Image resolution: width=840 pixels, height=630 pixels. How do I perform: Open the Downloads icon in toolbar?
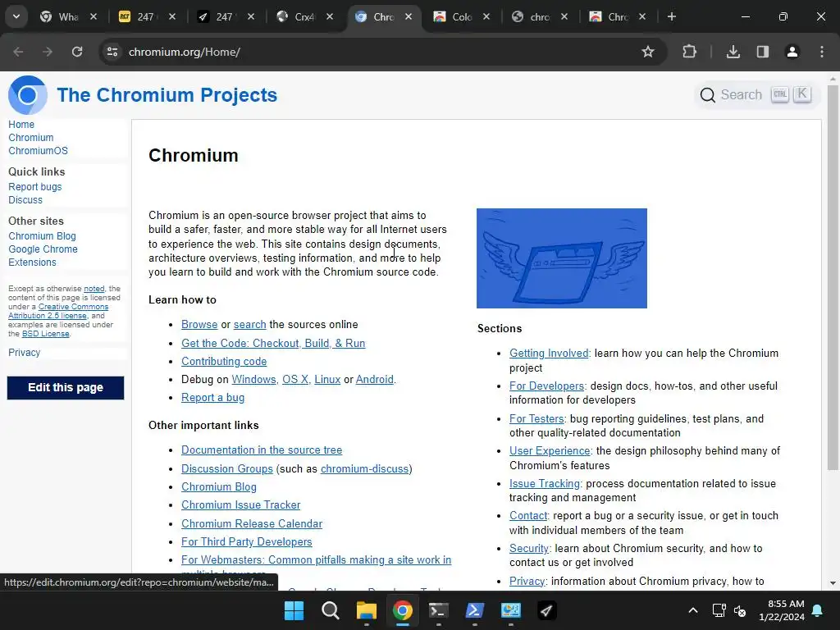coord(733,52)
